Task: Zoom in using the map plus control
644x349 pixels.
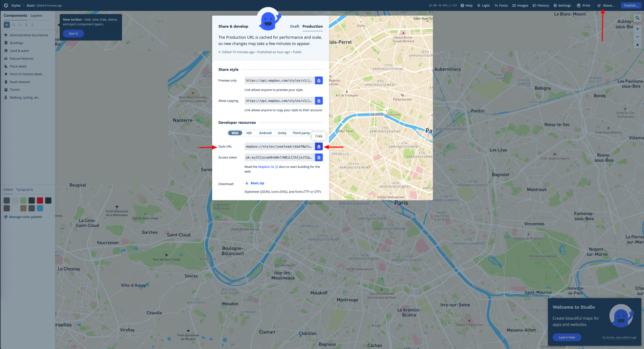Action: click(637, 29)
